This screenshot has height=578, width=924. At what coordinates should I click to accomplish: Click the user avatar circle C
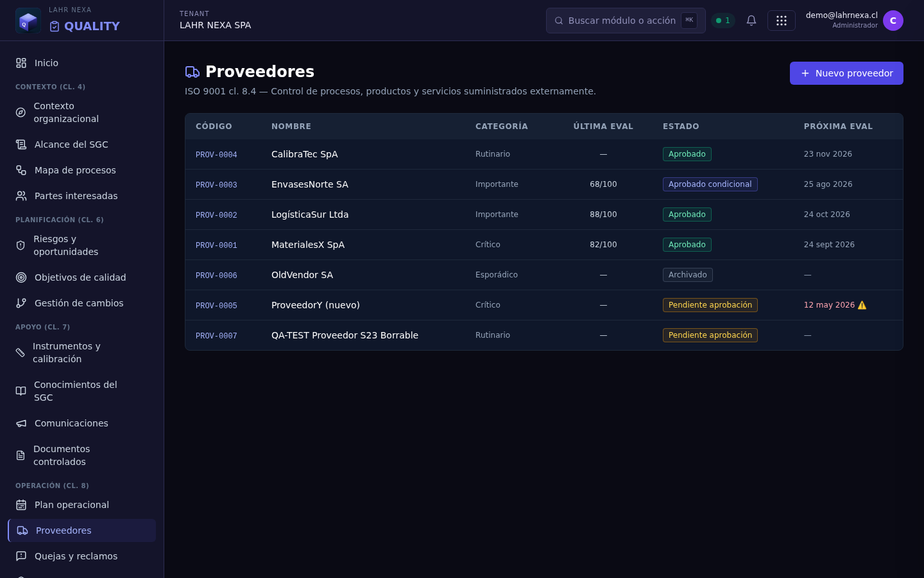click(x=893, y=21)
